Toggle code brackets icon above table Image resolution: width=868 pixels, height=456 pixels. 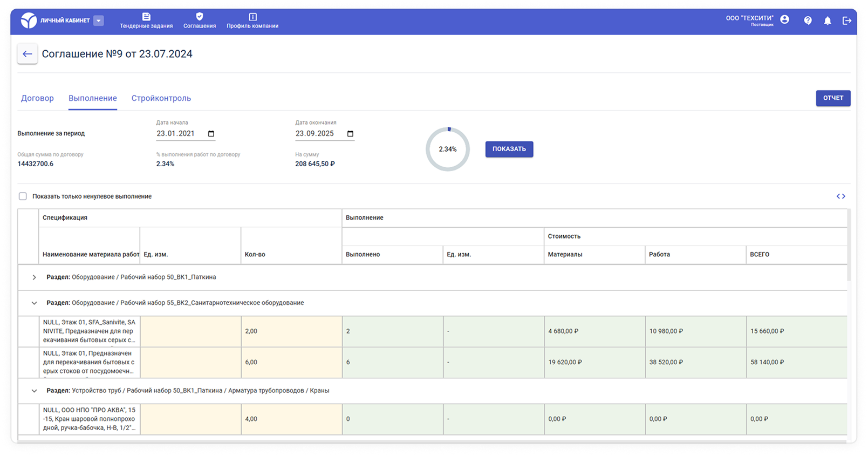pyautogui.click(x=840, y=196)
